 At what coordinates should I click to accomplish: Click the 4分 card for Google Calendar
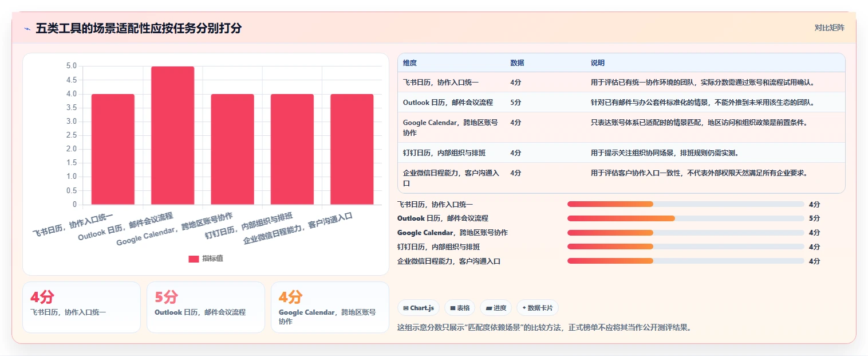point(330,307)
